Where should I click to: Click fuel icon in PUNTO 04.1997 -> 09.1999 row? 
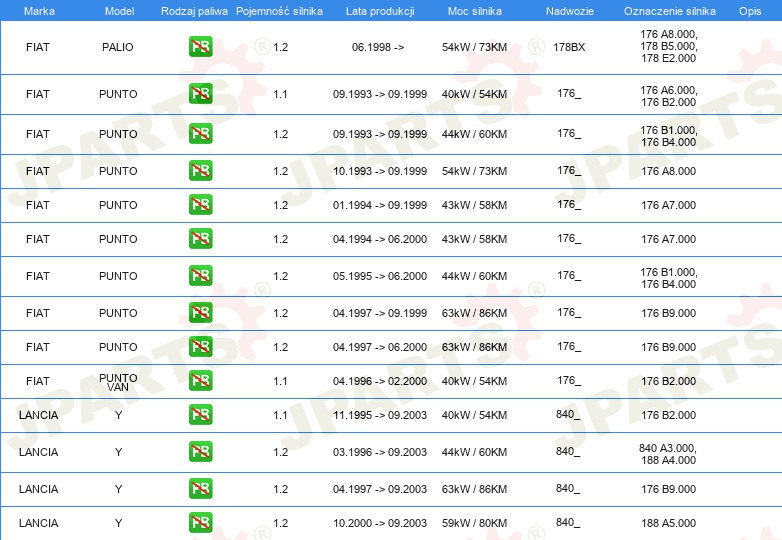pyautogui.click(x=200, y=313)
